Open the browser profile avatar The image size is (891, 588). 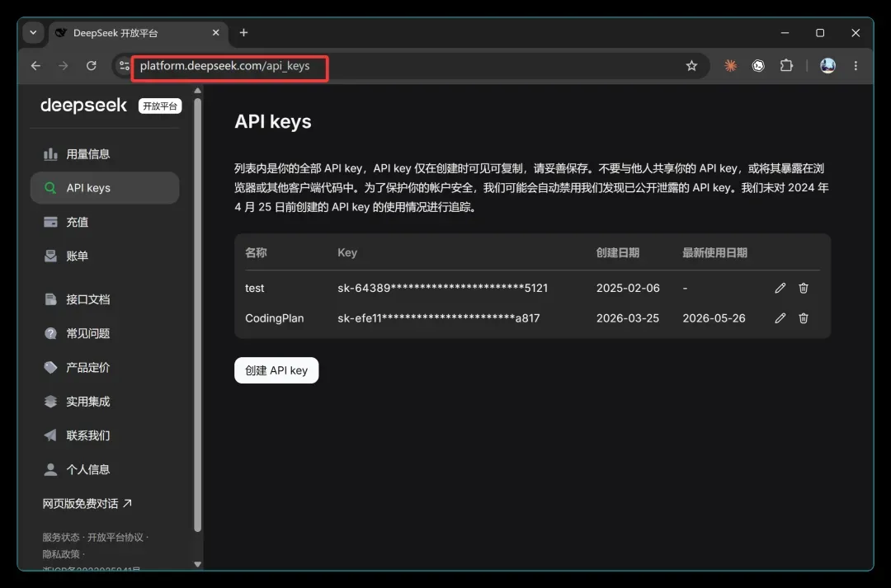828,66
